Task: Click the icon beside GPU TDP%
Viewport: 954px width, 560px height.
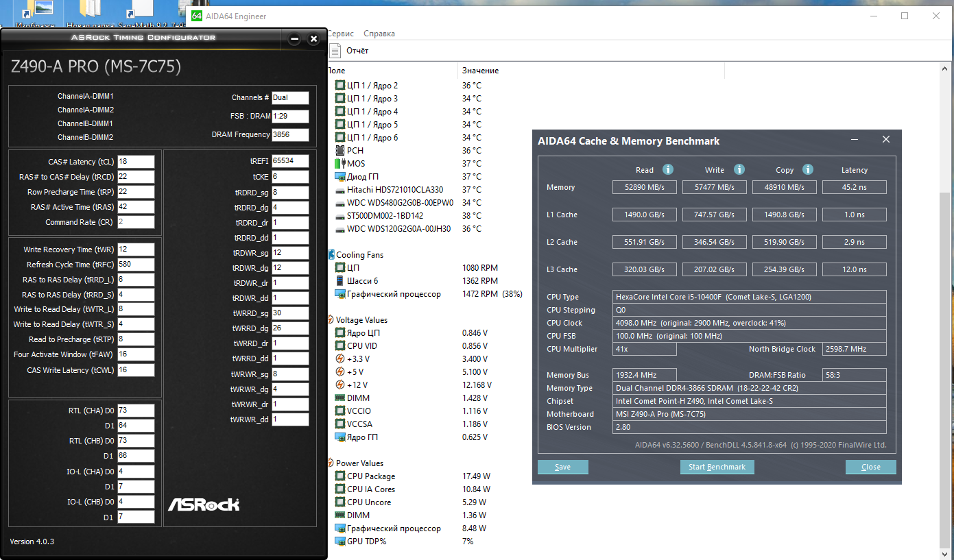Action: coord(340,541)
